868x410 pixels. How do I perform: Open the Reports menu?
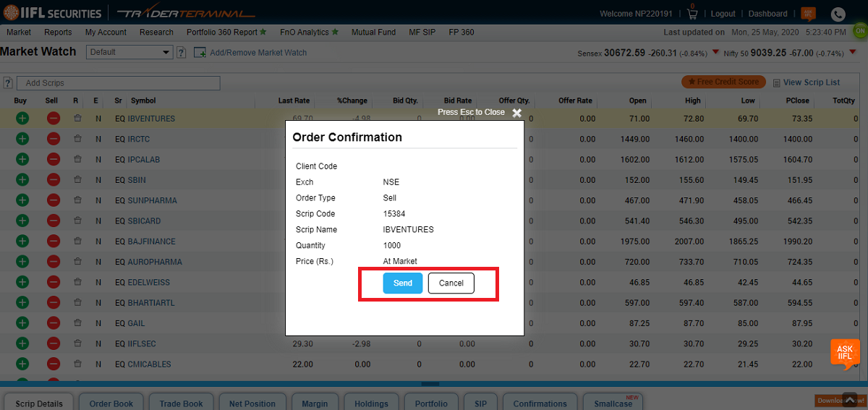(x=58, y=32)
